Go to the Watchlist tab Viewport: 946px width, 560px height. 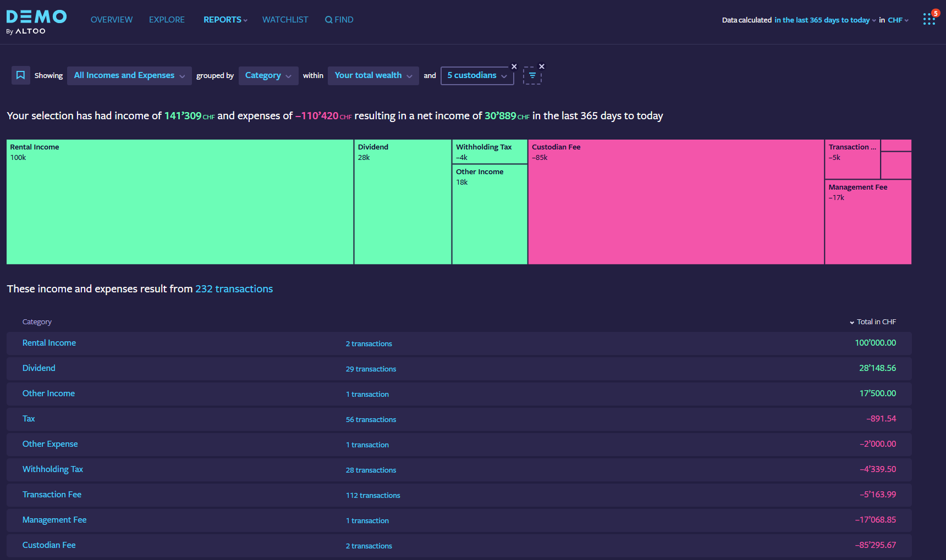(x=285, y=20)
